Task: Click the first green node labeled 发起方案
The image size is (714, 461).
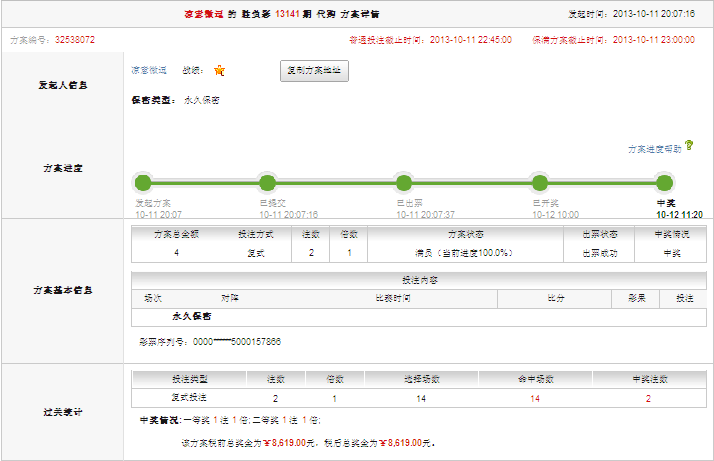Action: (143, 183)
